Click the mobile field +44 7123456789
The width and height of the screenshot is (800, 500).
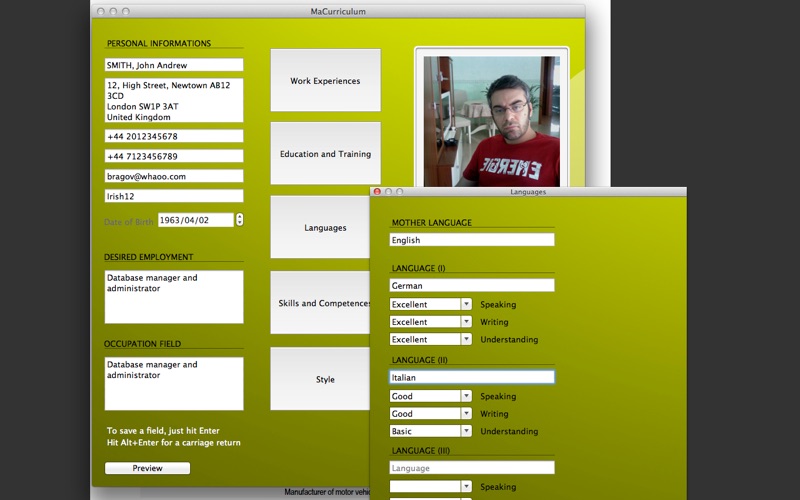(x=174, y=156)
